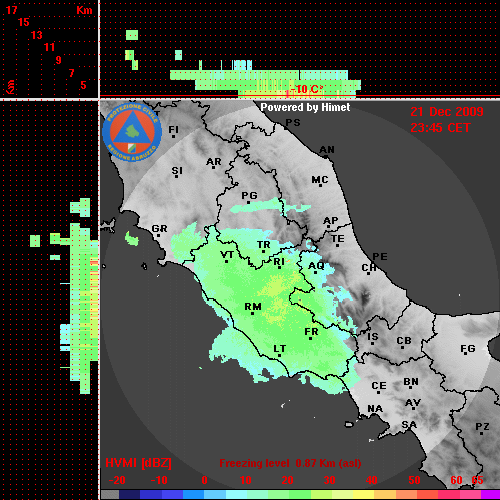
Task: Click the TR city label on the map
Action: pos(264,245)
